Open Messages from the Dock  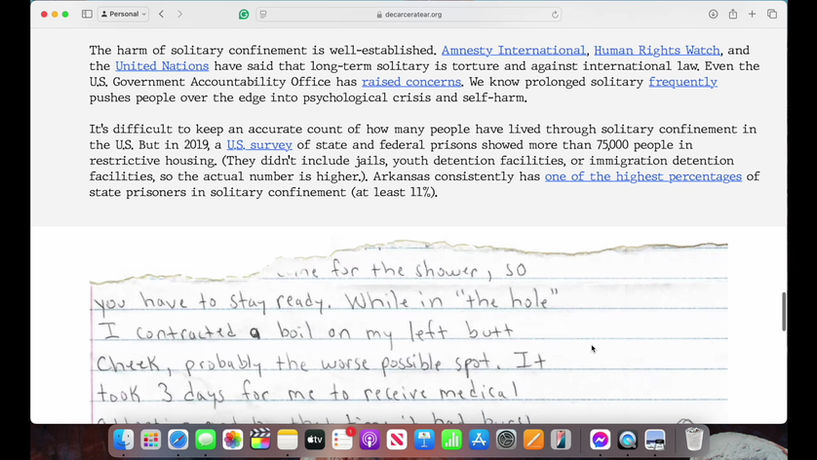(x=205, y=440)
